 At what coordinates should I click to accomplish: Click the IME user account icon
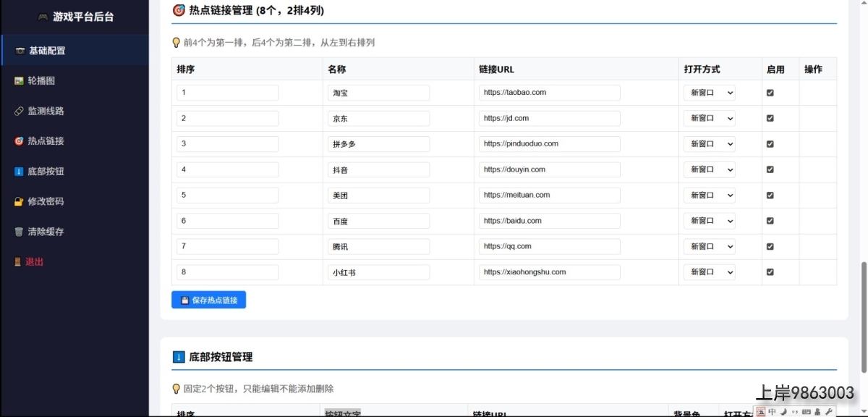[817, 411]
